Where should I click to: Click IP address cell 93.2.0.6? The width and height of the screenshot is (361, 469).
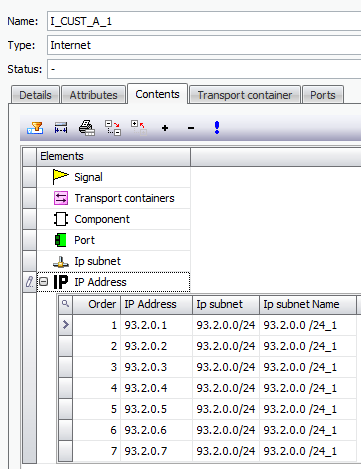pyautogui.click(x=156, y=430)
